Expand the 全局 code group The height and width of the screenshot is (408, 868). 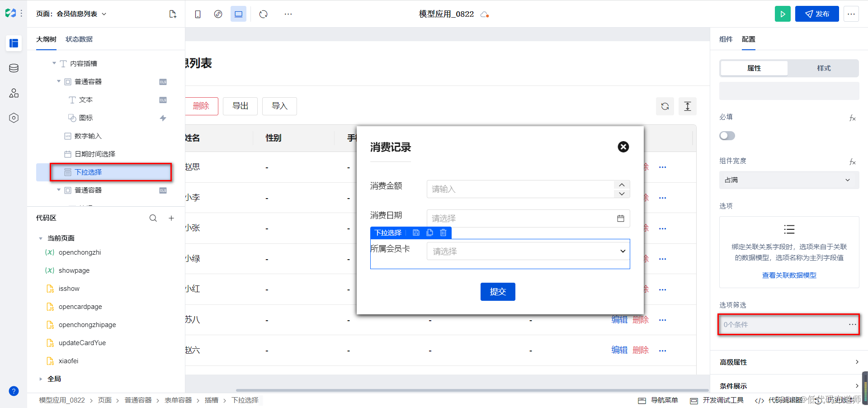pyautogui.click(x=41, y=379)
